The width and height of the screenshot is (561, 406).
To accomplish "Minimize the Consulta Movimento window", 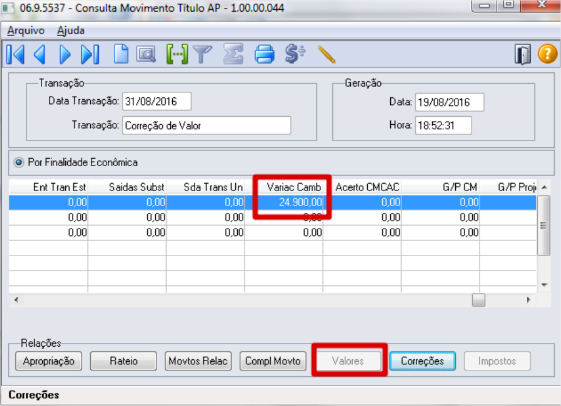I will tap(484, 5).
